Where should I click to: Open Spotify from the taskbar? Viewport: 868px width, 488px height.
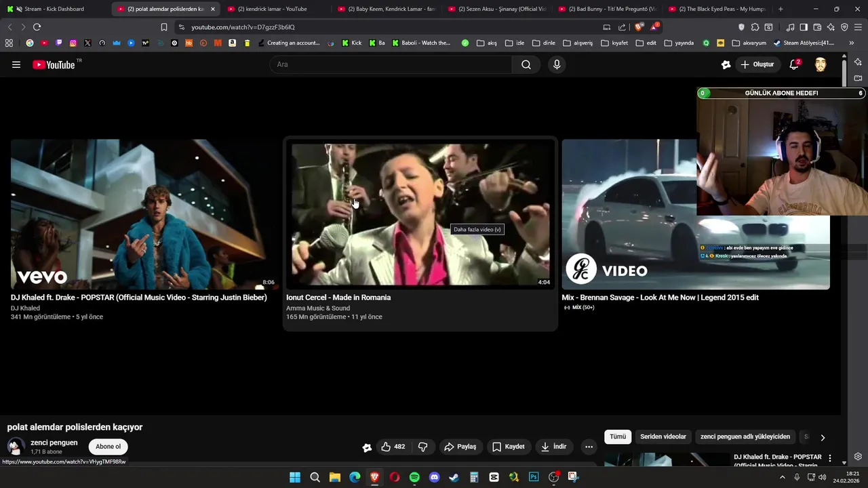tap(414, 477)
